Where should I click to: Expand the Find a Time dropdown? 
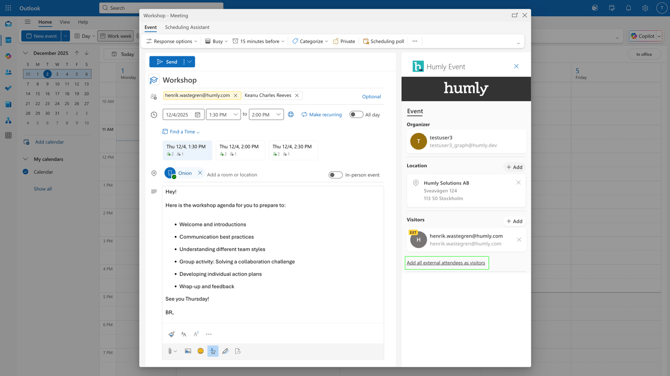click(x=181, y=132)
